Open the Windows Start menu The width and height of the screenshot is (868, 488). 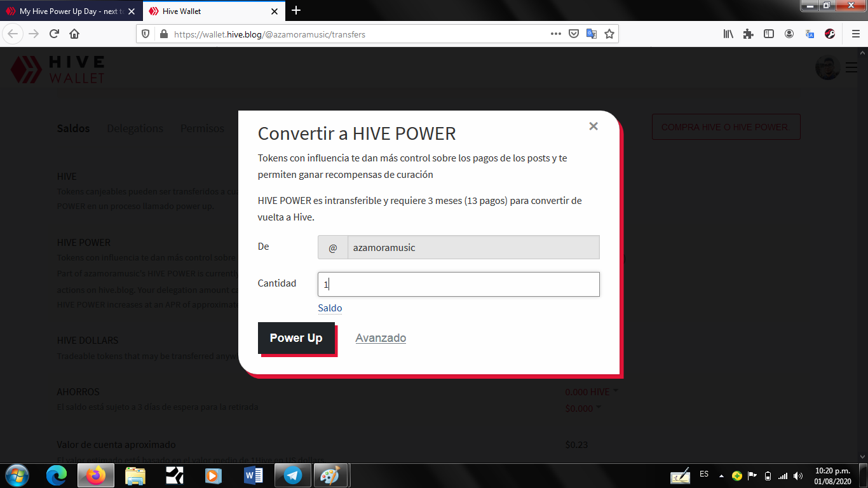pos(16,475)
